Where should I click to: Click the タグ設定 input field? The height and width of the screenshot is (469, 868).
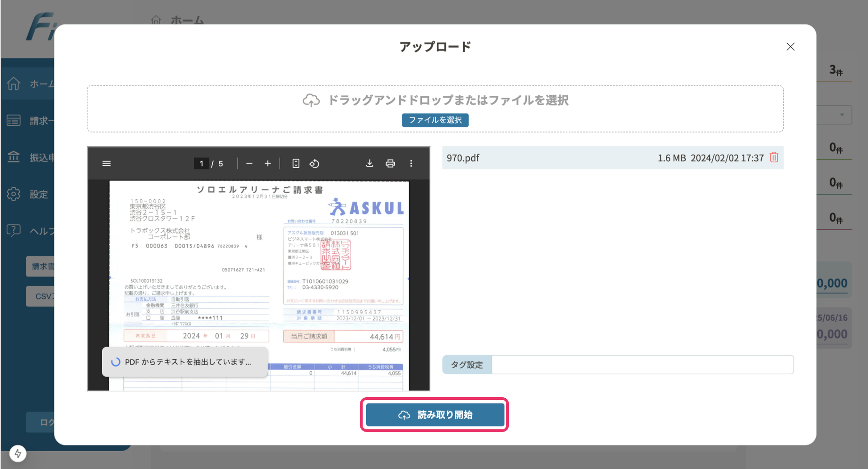pos(642,365)
